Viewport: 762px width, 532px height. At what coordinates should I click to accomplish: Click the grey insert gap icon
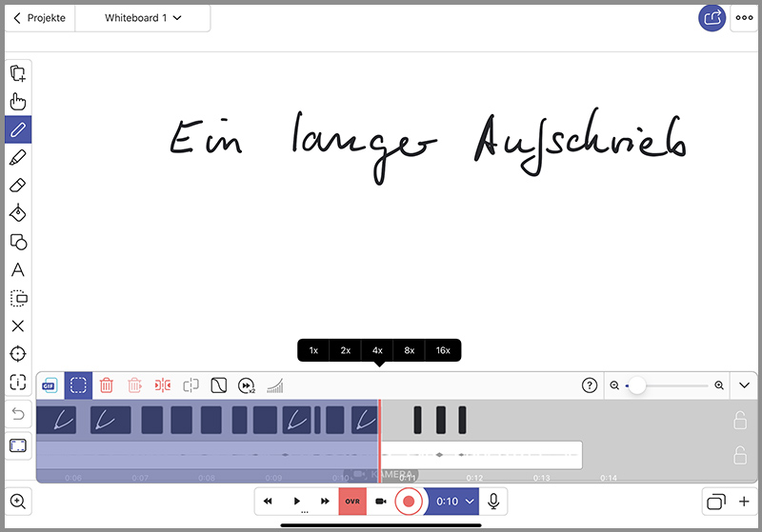click(191, 385)
